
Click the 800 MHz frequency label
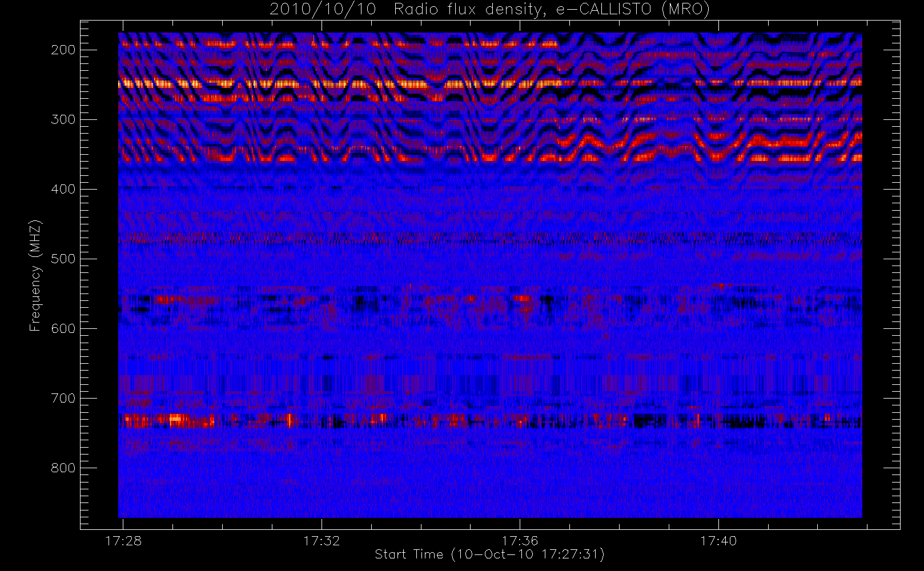click(63, 468)
